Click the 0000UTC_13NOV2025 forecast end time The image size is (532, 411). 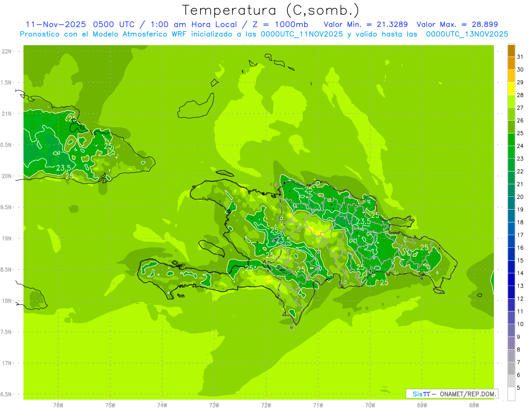click(x=467, y=34)
